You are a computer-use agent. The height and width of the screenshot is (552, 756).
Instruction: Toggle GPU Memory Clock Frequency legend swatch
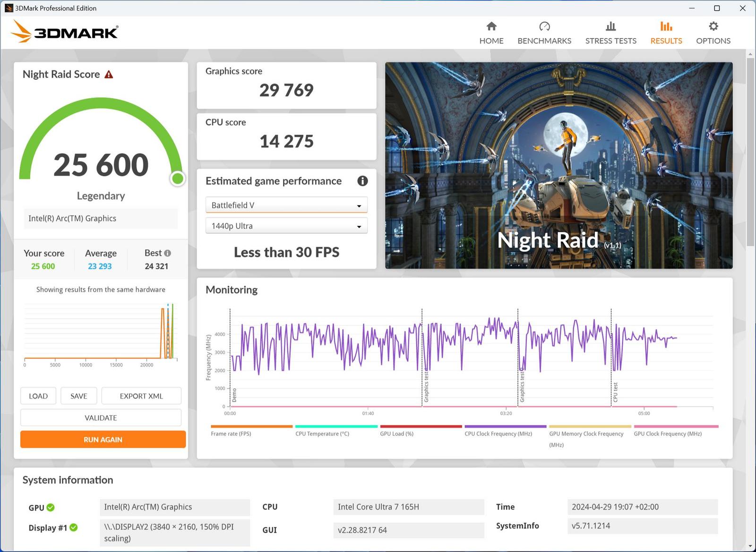coord(590,426)
